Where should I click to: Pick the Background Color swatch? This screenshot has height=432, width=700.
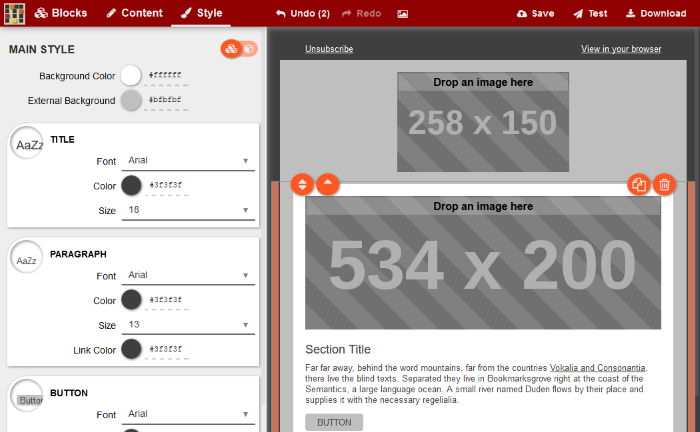coord(131,75)
